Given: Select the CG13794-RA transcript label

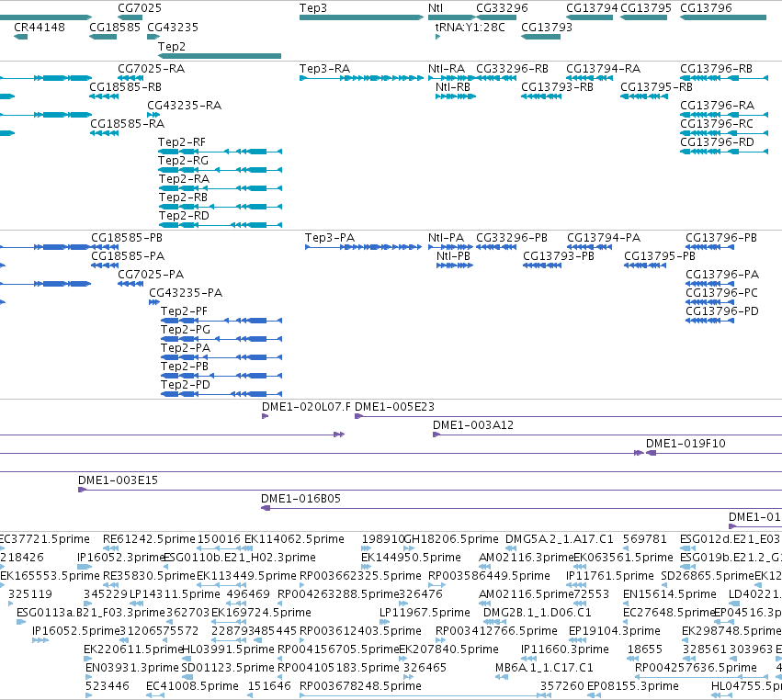Looking at the screenshot, I should (x=603, y=68).
